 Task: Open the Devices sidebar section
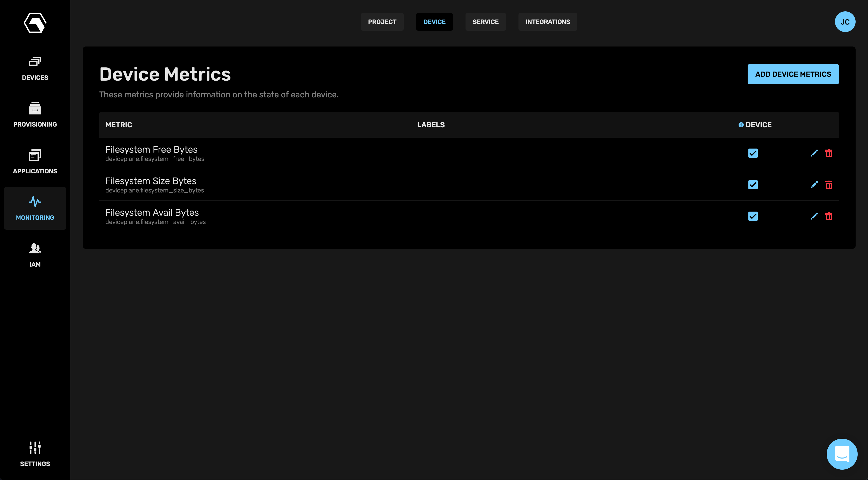coord(35,69)
